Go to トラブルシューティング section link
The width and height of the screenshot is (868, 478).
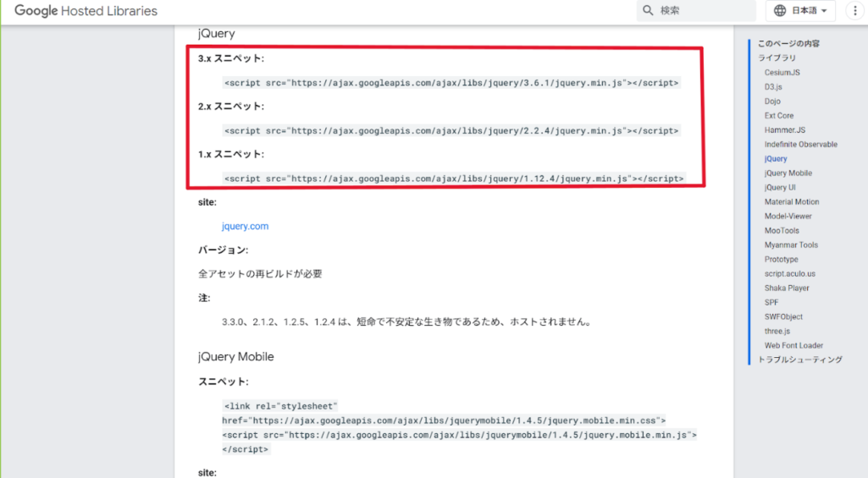click(800, 360)
